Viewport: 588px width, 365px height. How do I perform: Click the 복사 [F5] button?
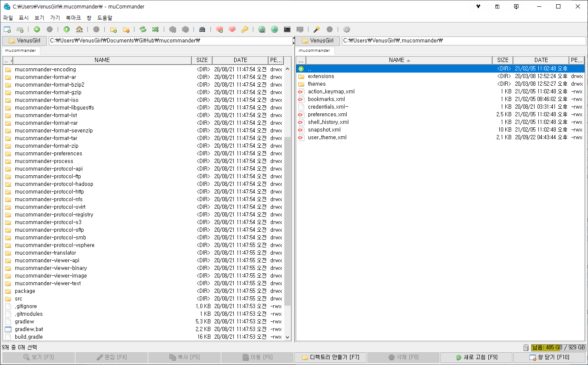coord(185,357)
